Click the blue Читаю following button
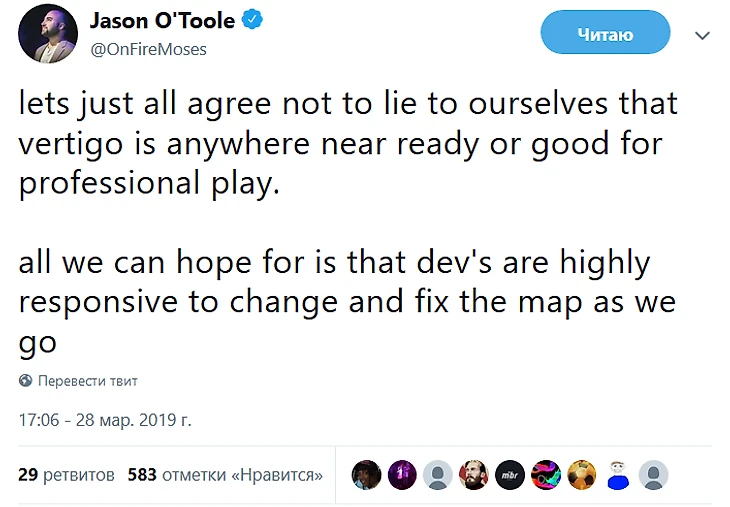This screenshot has width=730, height=507. (605, 33)
